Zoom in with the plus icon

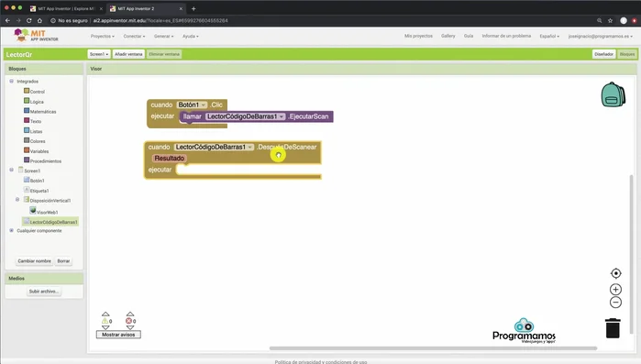[615, 289]
